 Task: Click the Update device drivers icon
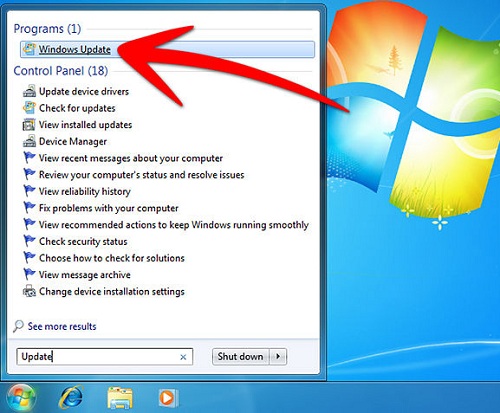pos(29,91)
